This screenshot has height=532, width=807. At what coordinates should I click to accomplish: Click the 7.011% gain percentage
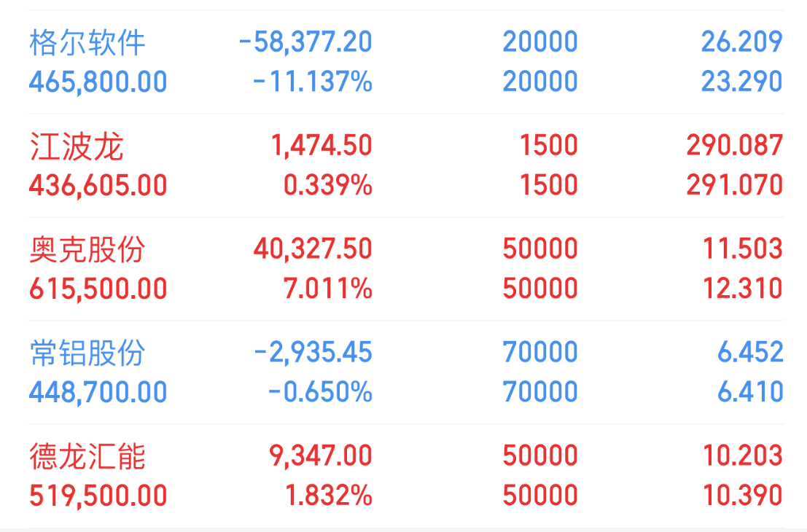328,289
